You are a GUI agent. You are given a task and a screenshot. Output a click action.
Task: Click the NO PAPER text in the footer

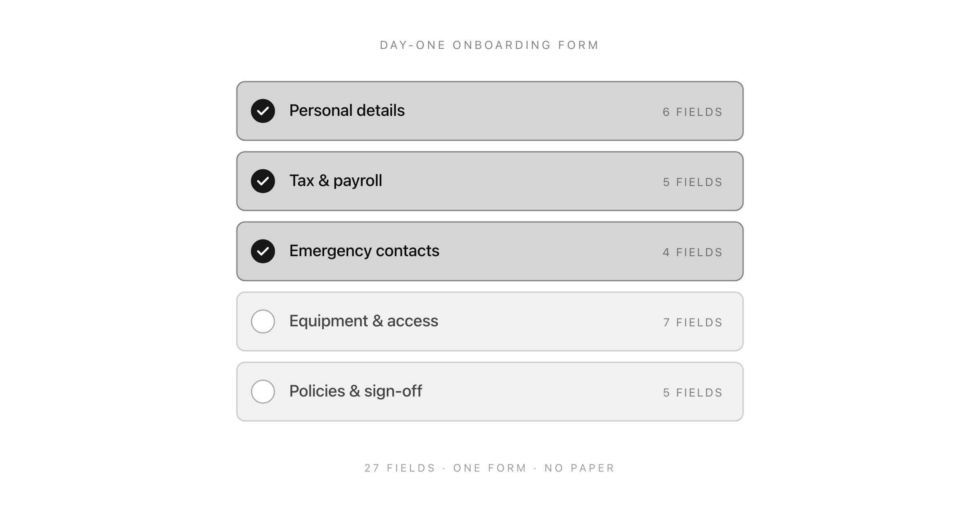579,468
